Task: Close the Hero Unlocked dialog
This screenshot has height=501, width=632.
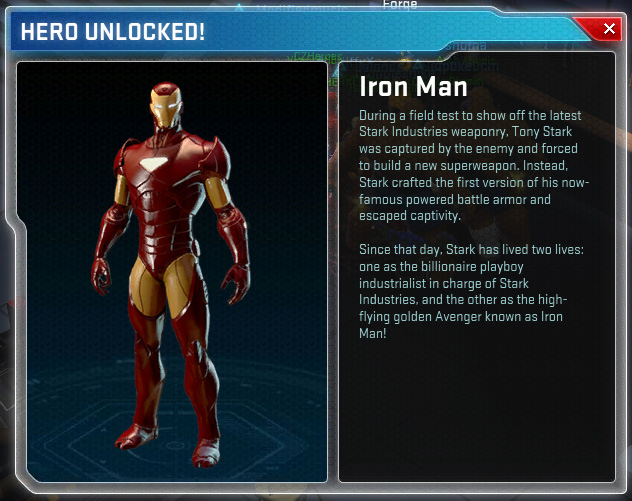Action: [x=609, y=29]
